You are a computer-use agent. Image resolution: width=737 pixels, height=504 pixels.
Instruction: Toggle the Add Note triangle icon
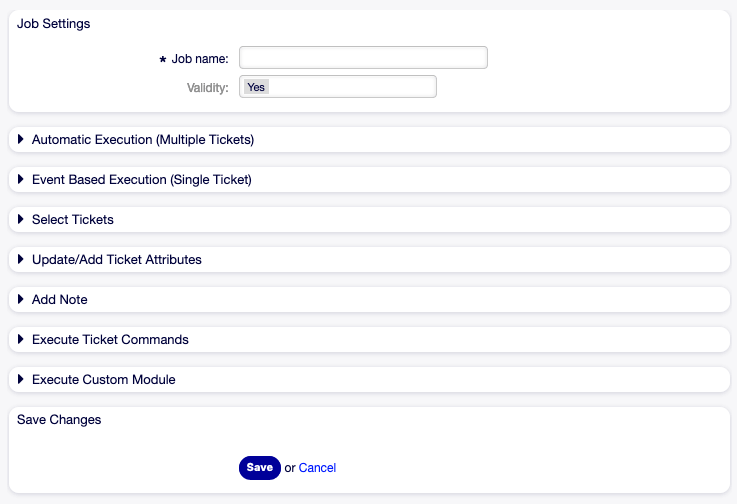(x=21, y=300)
